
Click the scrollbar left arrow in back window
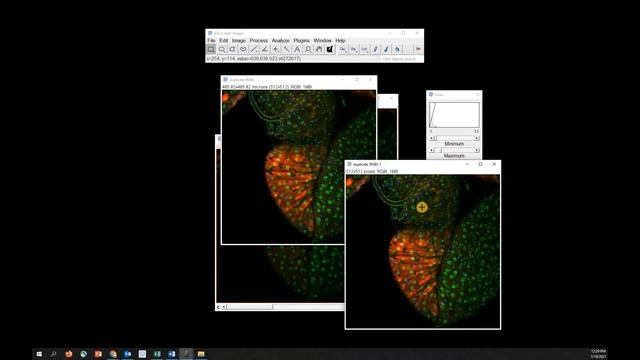[224, 307]
